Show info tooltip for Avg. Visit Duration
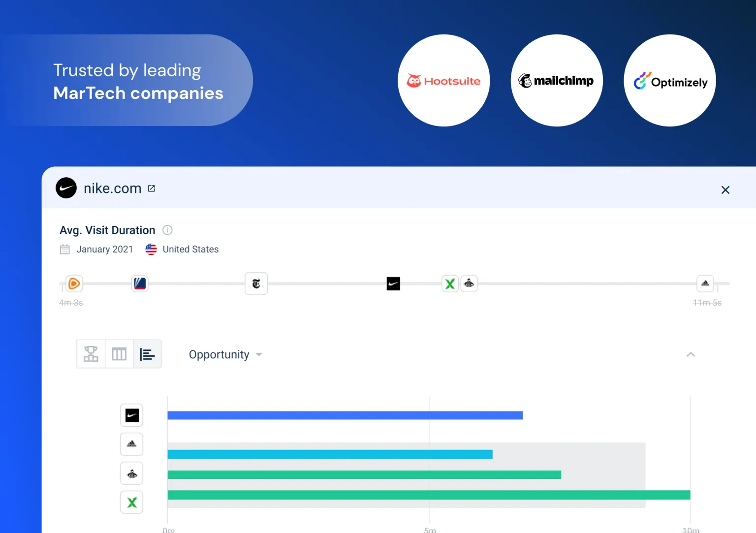756x533 pixels. tap(167, 230)
